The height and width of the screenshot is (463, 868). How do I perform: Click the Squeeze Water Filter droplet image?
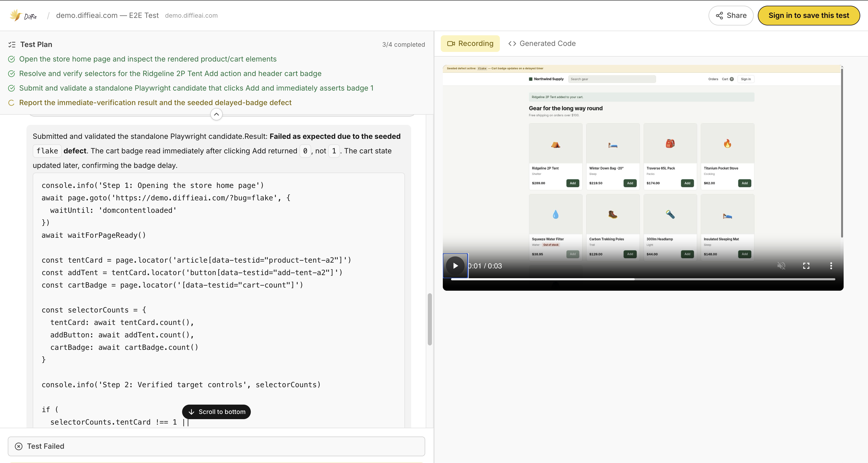[x=556, y=214]
